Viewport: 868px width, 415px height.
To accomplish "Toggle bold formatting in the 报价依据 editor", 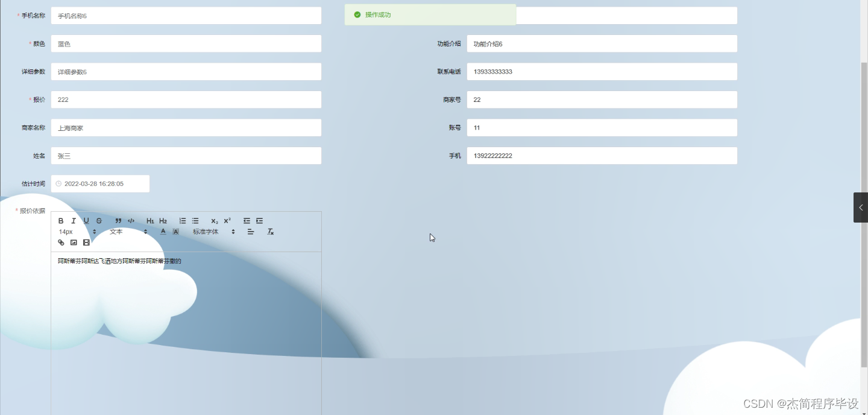I will tap(60, 220).
